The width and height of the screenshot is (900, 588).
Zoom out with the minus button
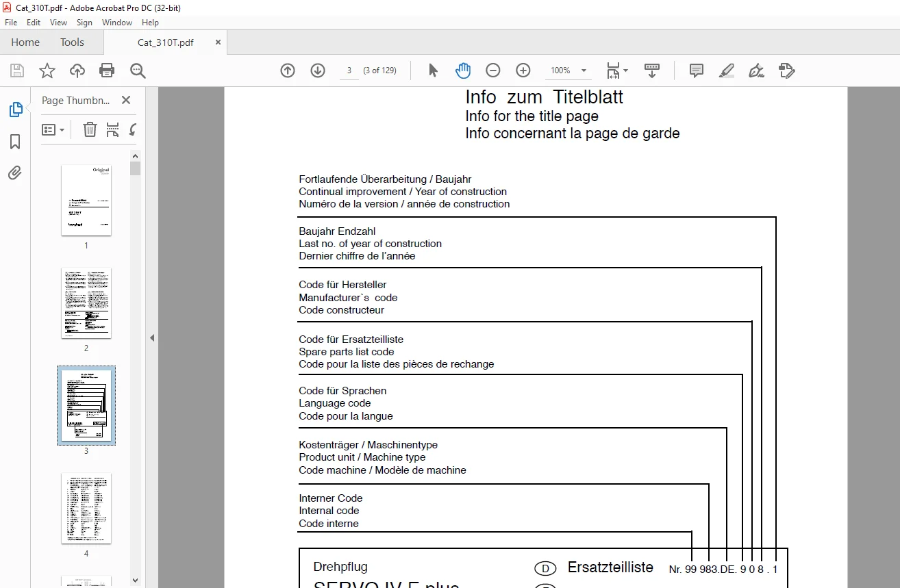click(x=493, y=71)
